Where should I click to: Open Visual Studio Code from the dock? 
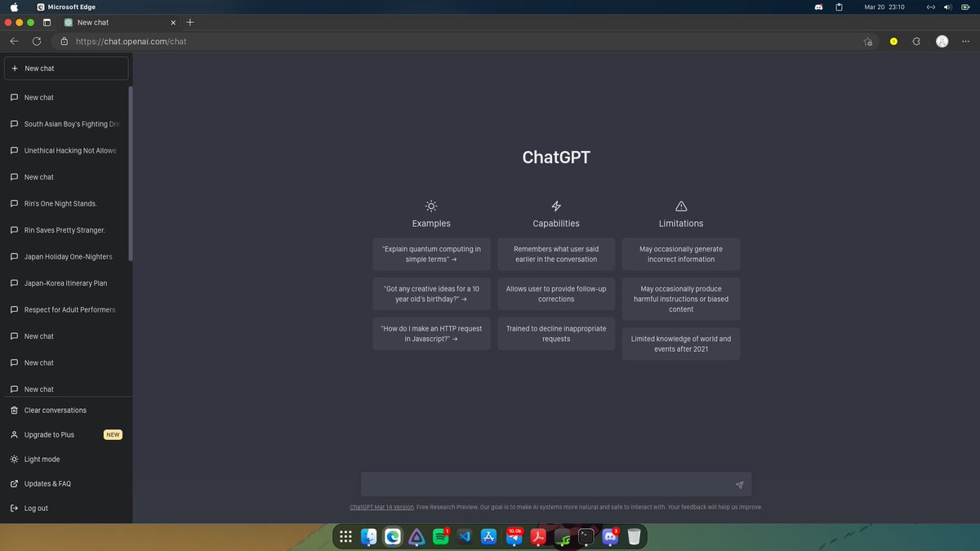[465, 536]
